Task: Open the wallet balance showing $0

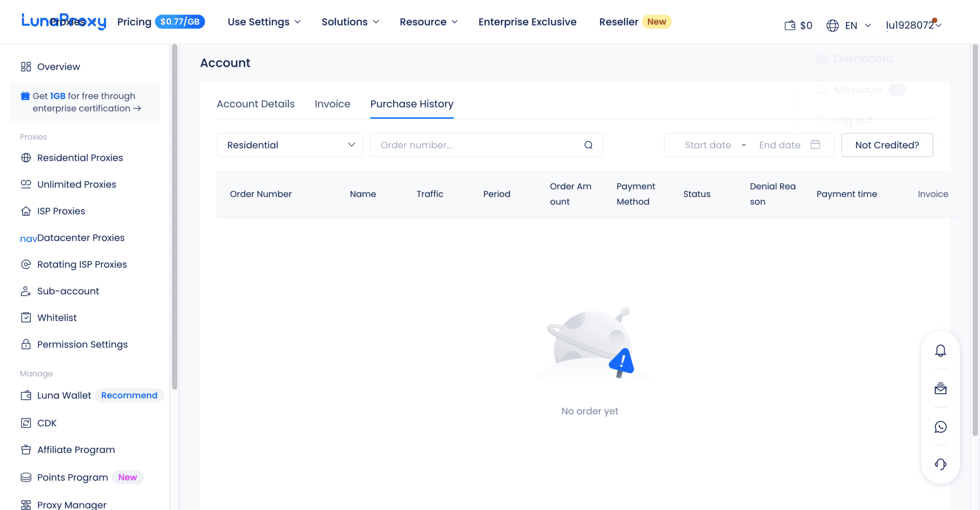Action: point(798,25)
